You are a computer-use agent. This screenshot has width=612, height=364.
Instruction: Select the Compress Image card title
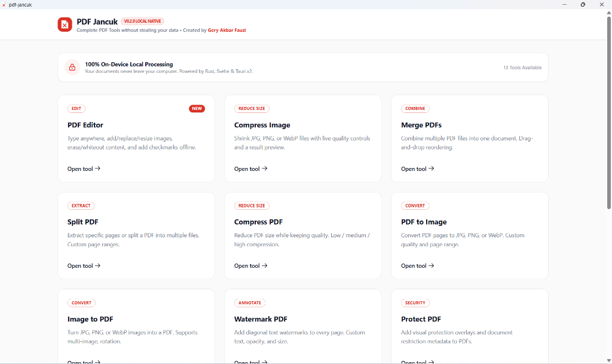tap(262, 125)
